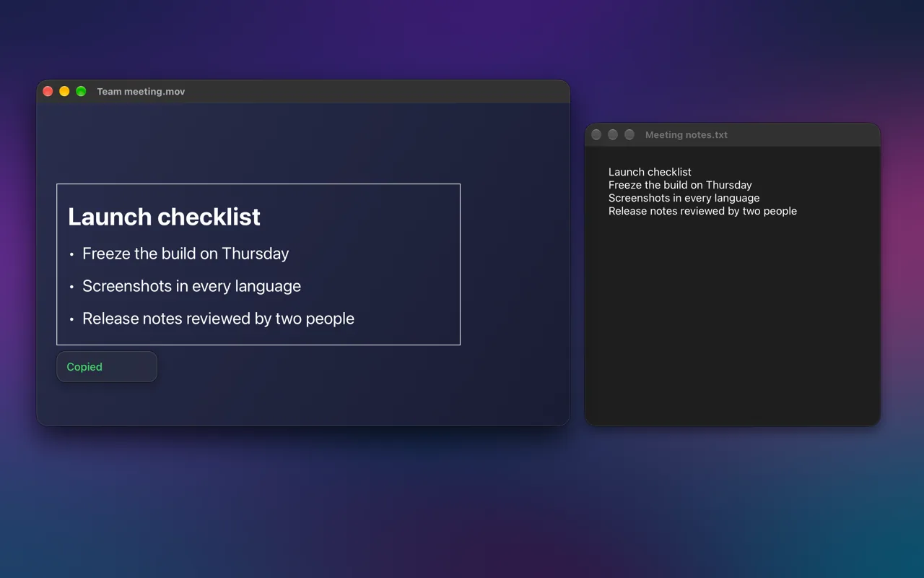This screenshot has height=578, width=924.
Task: Click 'Release notes reviewed by two people' bullet in video
Action: 218,319
